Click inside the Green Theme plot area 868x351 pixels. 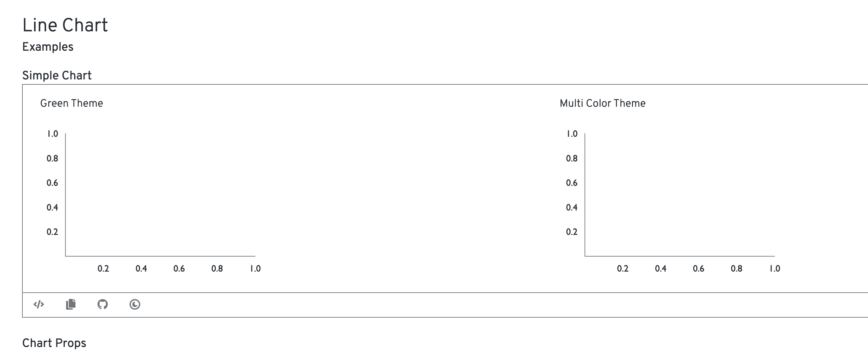pos(160,195)
